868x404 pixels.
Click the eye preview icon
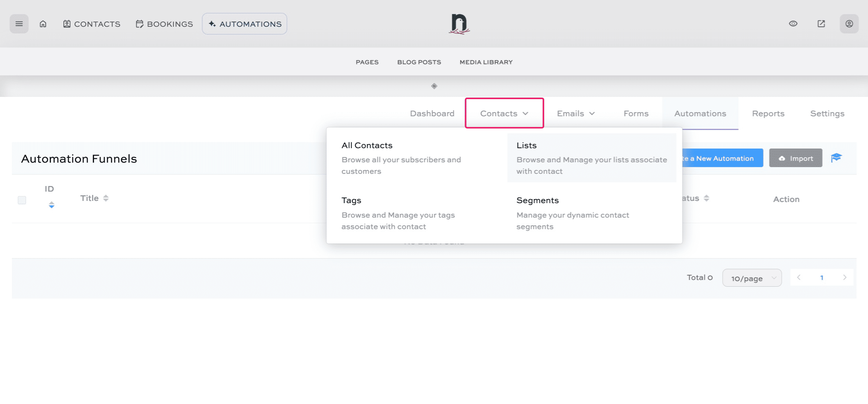[x=793, y=24]
